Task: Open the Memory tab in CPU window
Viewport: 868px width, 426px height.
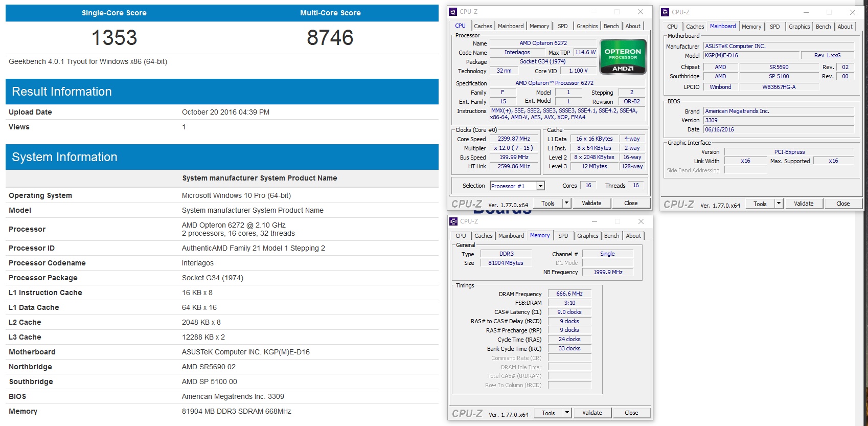Action: point(539,26)
